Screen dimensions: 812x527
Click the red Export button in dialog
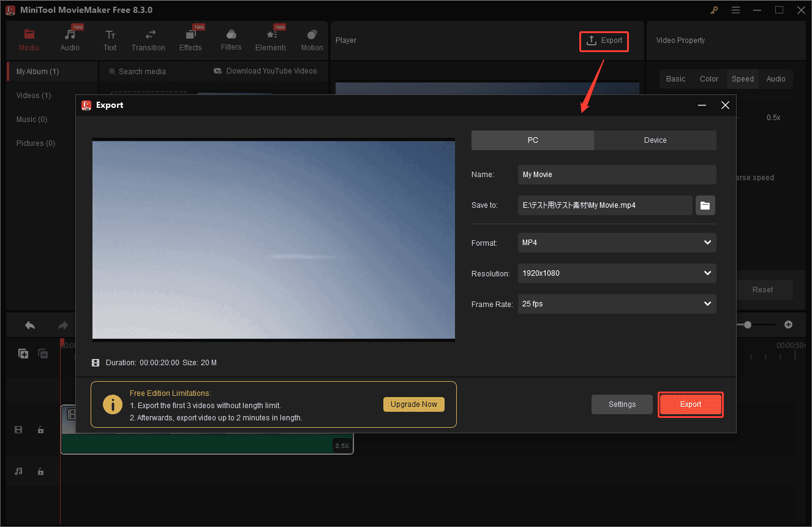click(691, 404)
